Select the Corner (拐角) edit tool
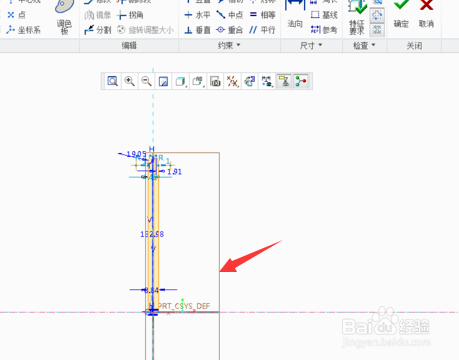459x360 pixels. pyautogui.click(x=130, y=15)
